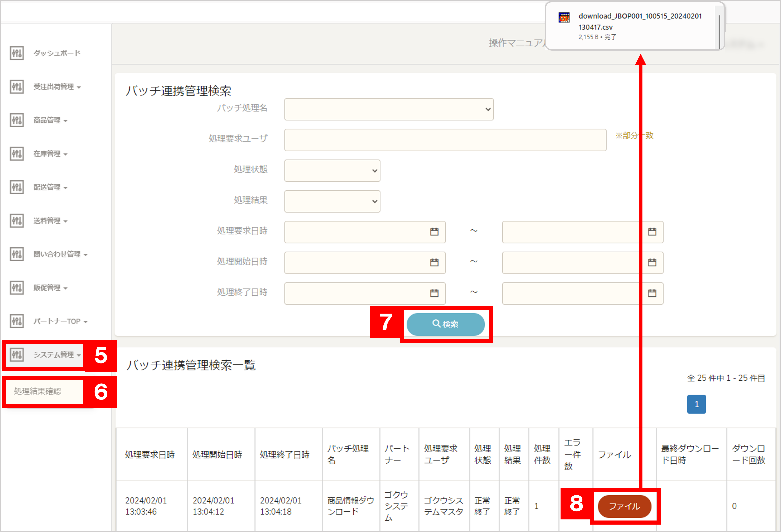The image size is (781, 532).
Task: Expand the 問い合わせ管理 menu item
Action: pyautogui.click(x=61, y=254)
